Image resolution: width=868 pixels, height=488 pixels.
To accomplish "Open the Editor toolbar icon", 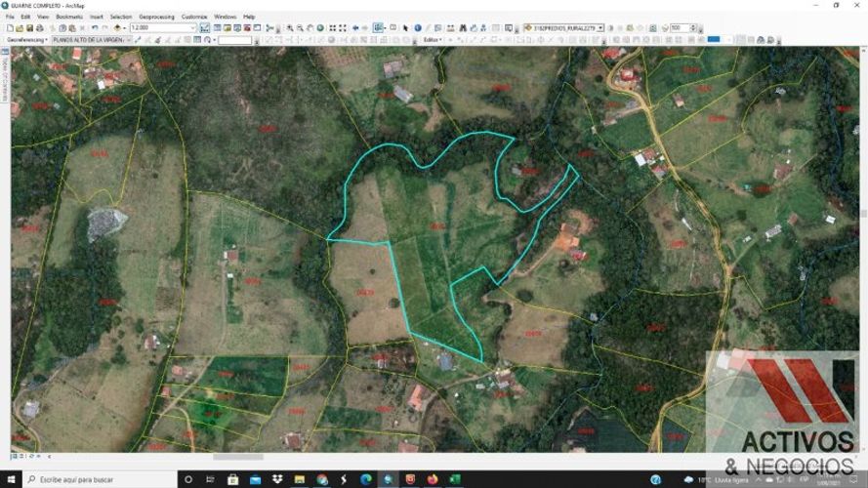I will [x=205, y=27].
